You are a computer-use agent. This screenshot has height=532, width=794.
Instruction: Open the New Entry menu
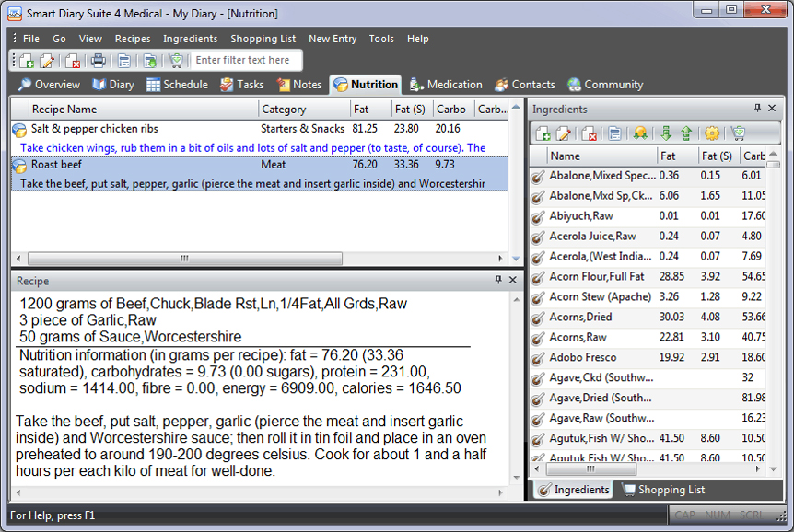click(x=333, y=39)
